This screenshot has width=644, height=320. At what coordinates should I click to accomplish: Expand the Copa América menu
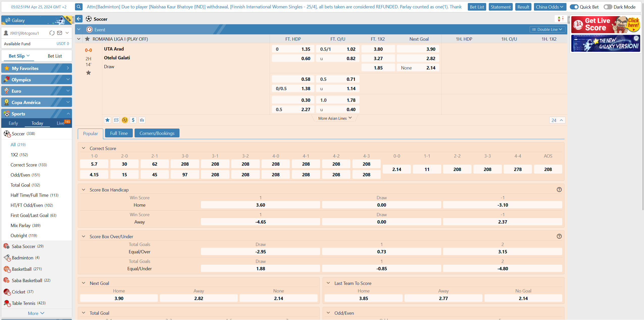pos(37,102)
